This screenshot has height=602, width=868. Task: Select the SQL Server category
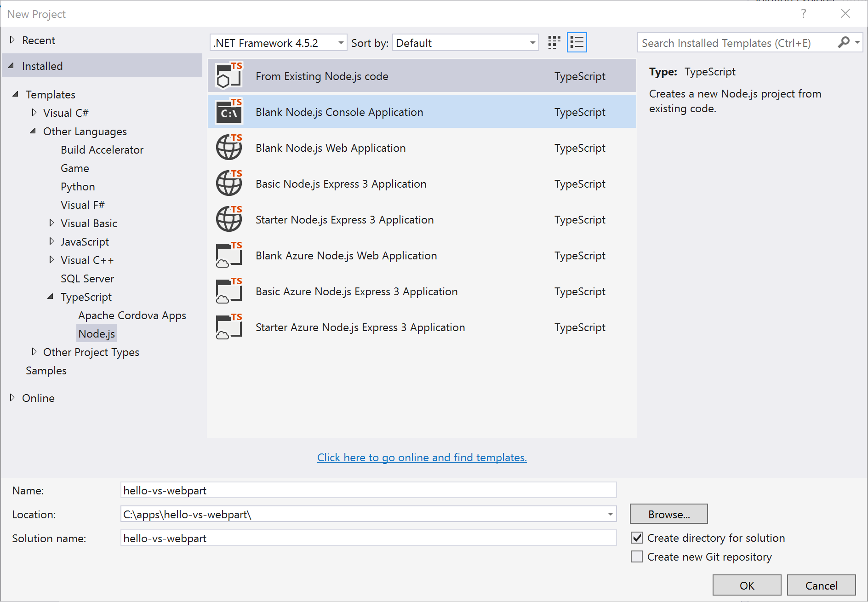point(87,279)
